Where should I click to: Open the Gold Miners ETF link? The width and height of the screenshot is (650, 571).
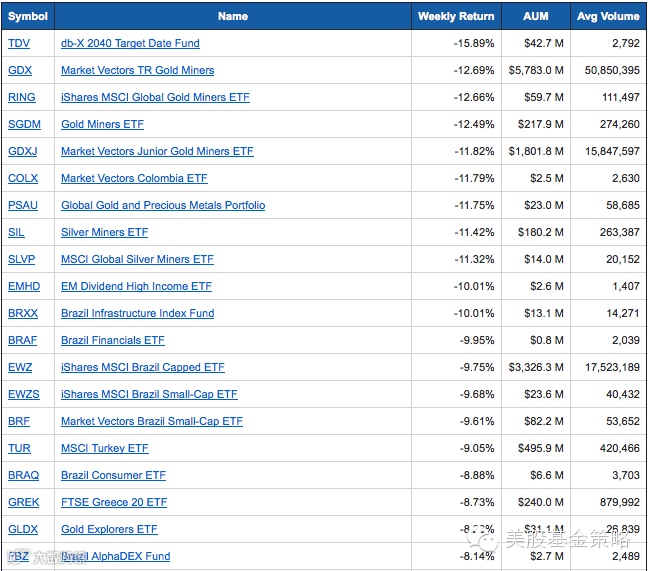pos(102,124)
